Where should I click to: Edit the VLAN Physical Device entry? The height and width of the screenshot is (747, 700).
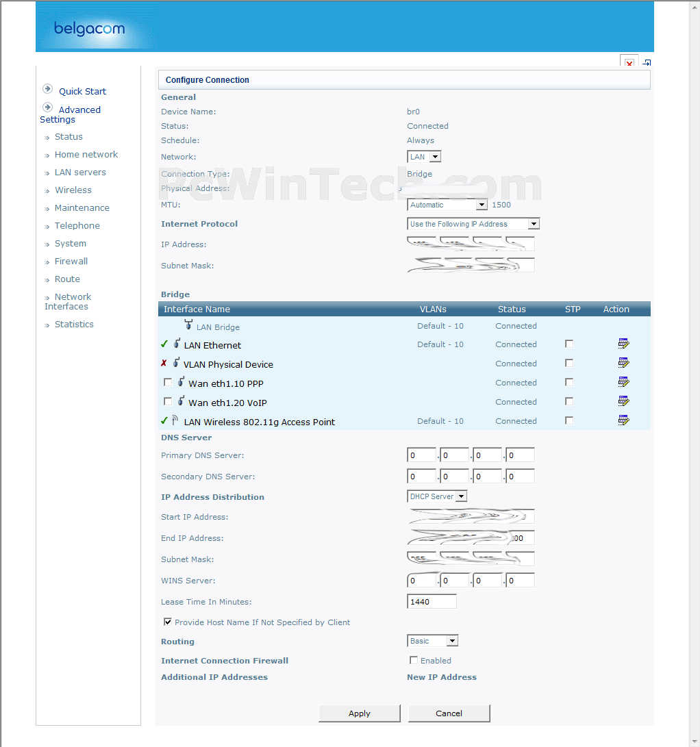pyautogui.click(x=623, y=362)
